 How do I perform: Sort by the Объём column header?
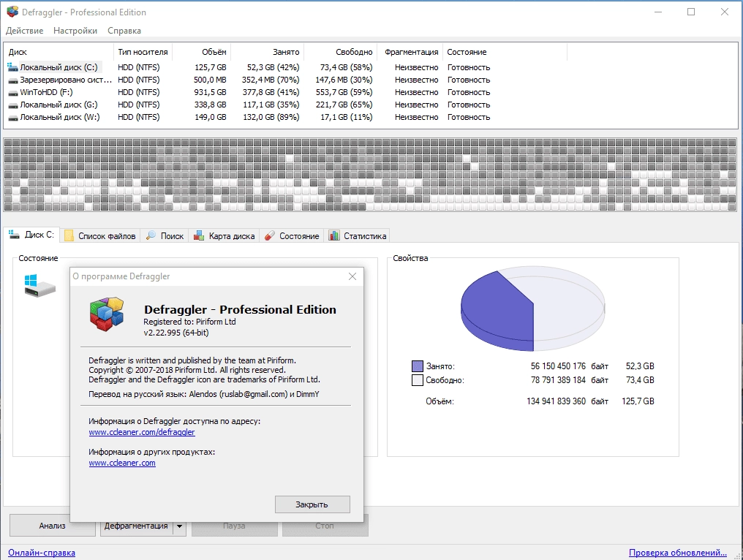pyautogui.click(x=201, y=52)
